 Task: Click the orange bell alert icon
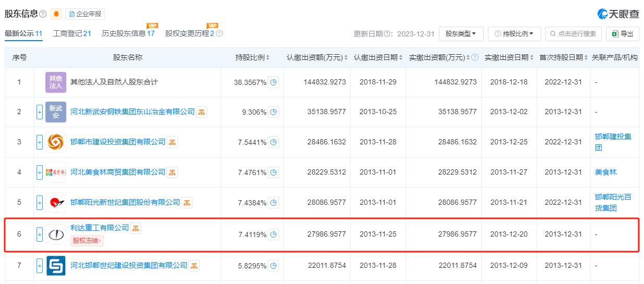pyautogui.click(x=56, y=14)
